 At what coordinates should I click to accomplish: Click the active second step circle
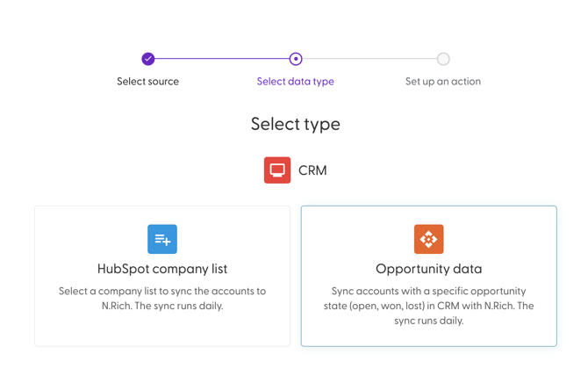click(x=296, y=59)
